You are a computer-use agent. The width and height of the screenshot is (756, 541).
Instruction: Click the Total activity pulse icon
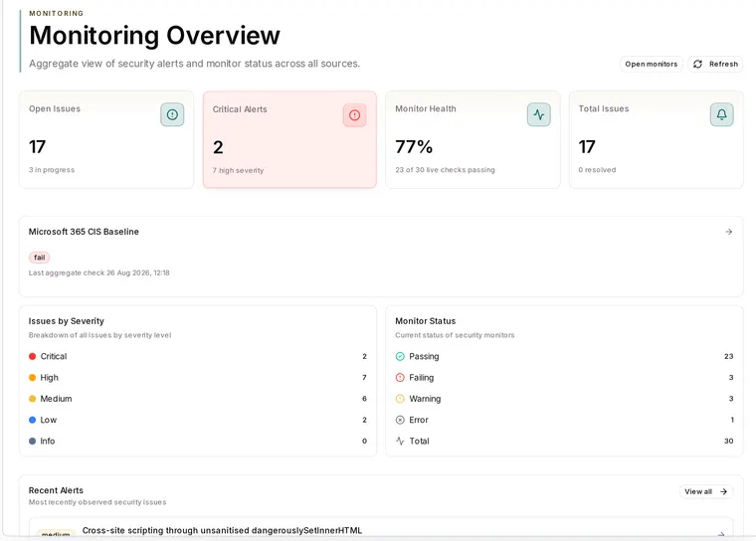coord(400,442)
